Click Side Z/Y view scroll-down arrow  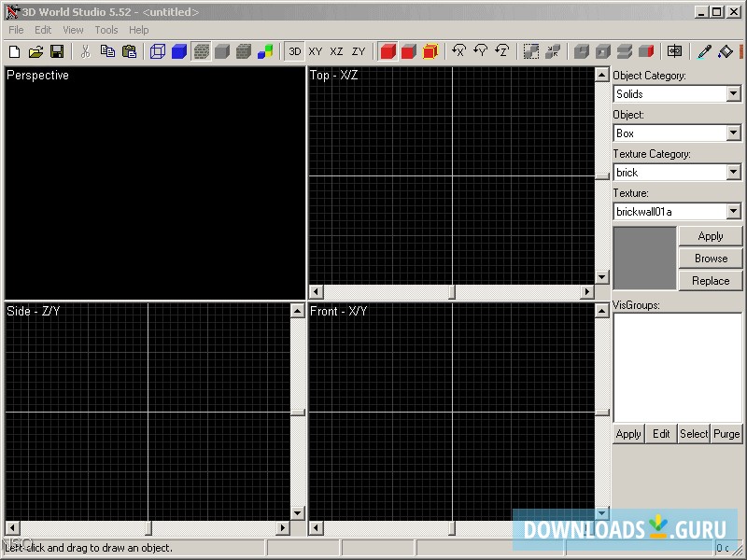click(298, 512)
